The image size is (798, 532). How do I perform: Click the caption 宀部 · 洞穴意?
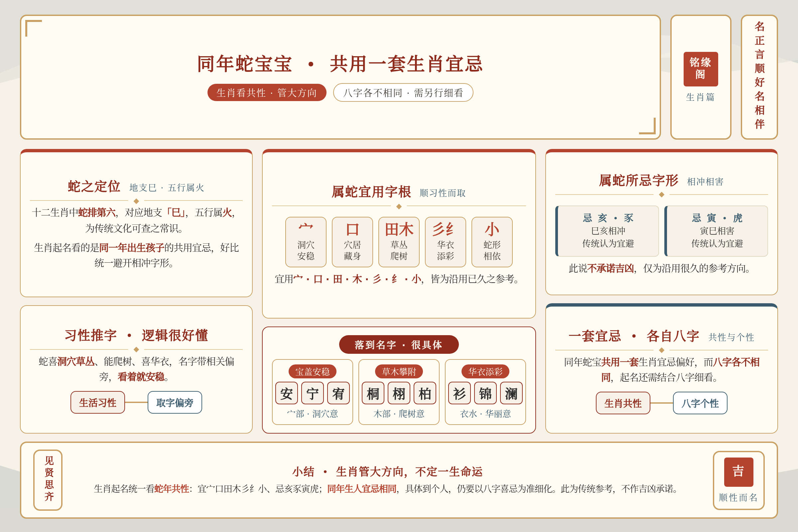[x=313, y=414]
